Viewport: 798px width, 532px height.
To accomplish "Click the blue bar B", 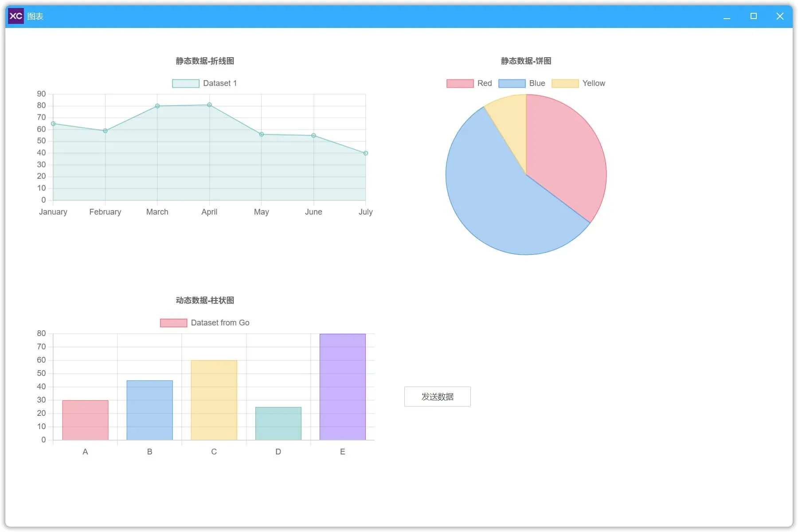I will [150, 410].
